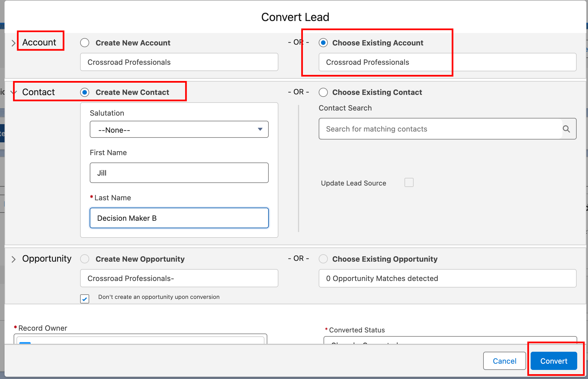Image resolution: width=588 pixels, height=379 pixels.
Task: Click the Crossroad Professionals- opportunity name field
Action: (179, 278)
